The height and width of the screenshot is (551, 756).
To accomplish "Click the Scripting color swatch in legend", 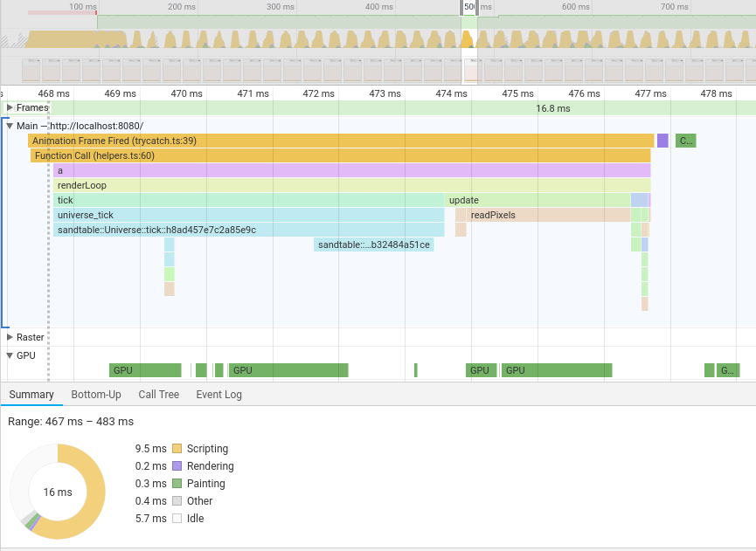I will [x=177, y=449].
